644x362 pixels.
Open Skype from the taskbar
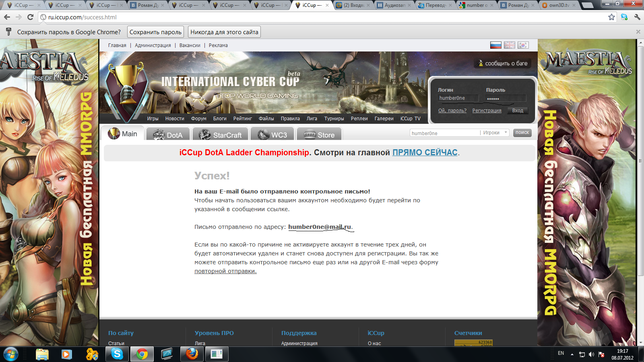coord(117,354)
